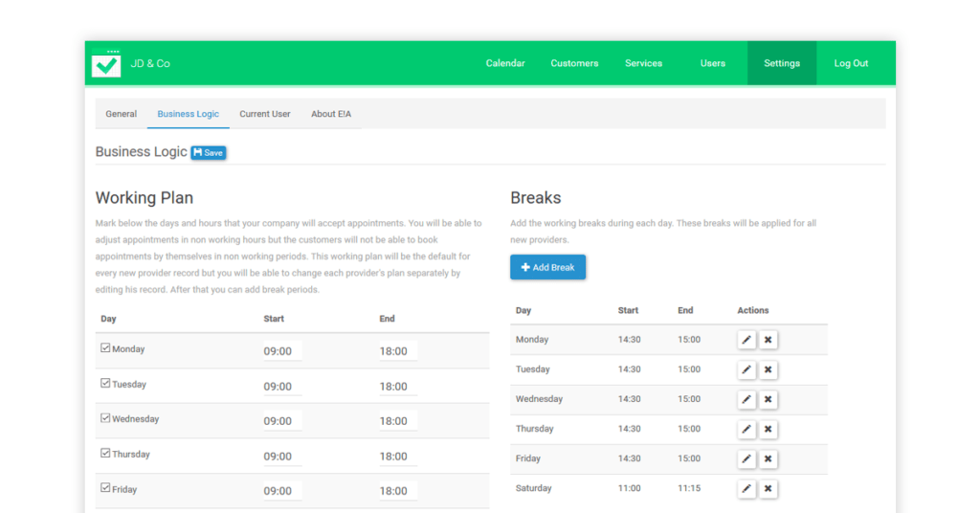The height and width of the screenshot is (513, 980).
Task: Delete the Tuesday break entry
Action: [x=768, y=369]
